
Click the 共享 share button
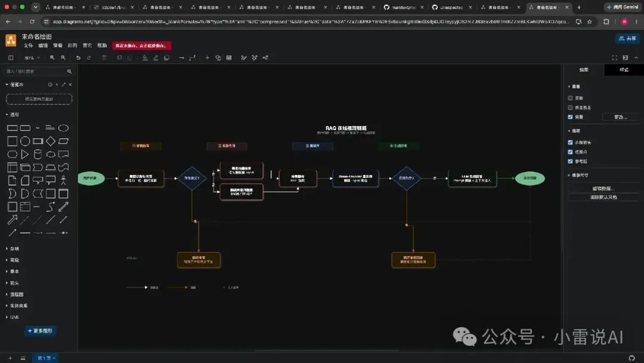(627, 38)
